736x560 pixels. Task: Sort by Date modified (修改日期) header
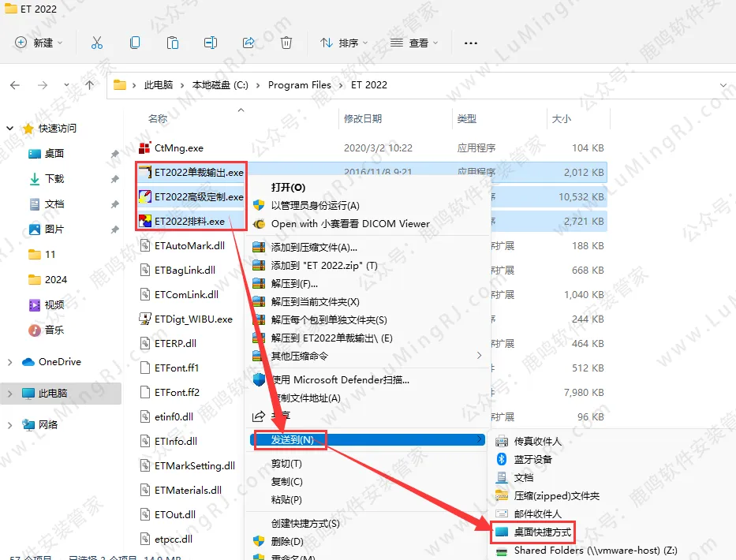[362, 119]
